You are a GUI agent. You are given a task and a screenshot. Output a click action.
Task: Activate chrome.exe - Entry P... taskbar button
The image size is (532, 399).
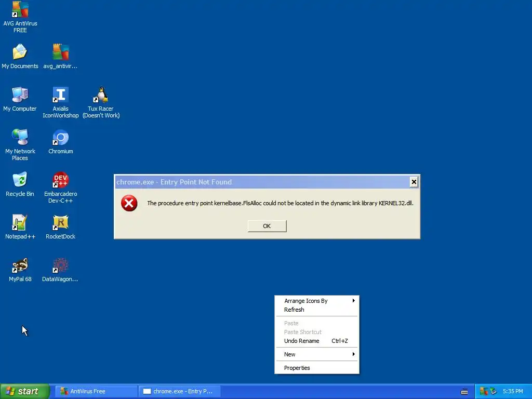(x=180, y=391)
